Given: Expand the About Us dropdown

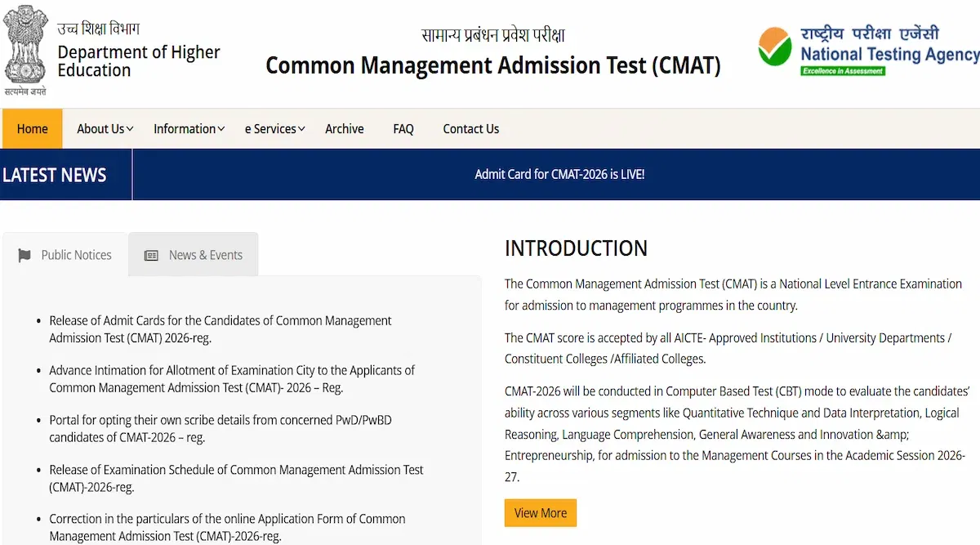Looking at the screenshot, I should point(100,128).
